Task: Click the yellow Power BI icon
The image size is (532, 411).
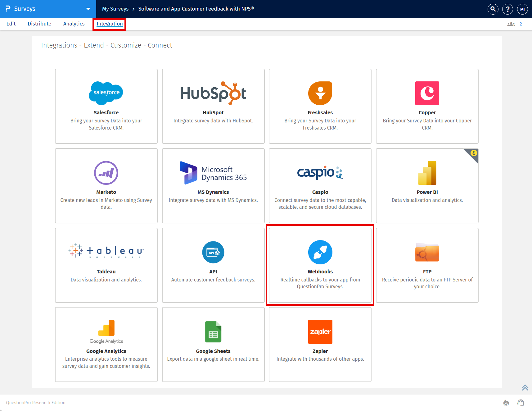Action: point(427,173)
